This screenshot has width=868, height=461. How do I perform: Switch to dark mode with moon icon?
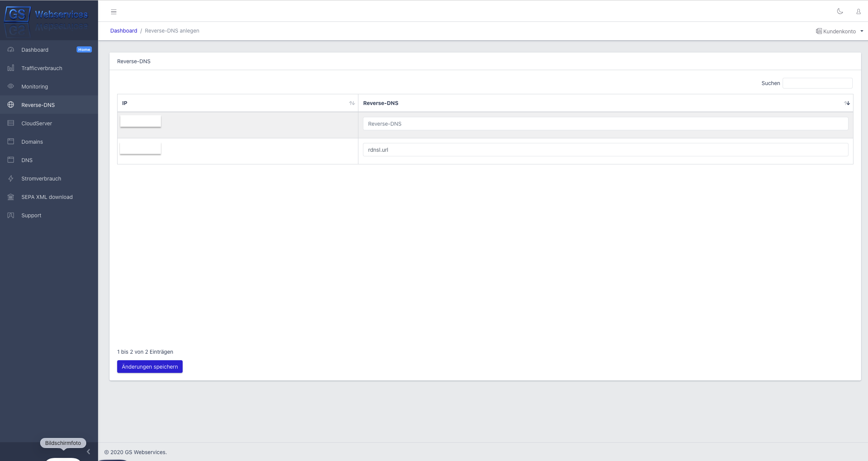[x=840, y=11]
